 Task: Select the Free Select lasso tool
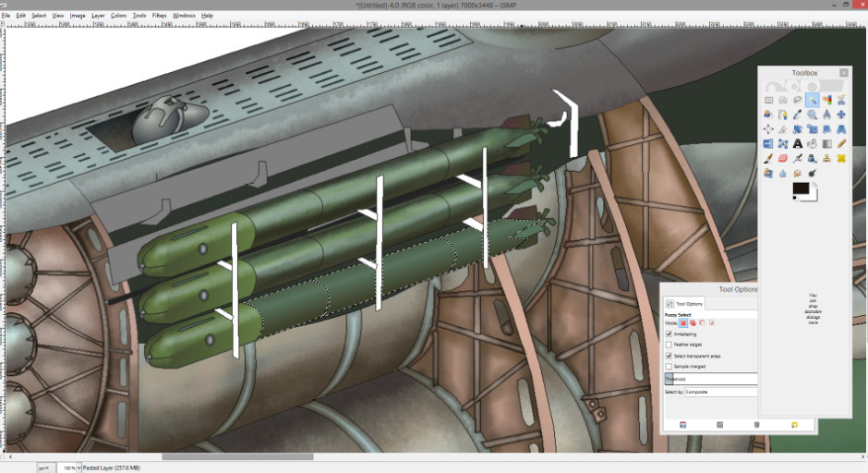[x=797, y=101]
